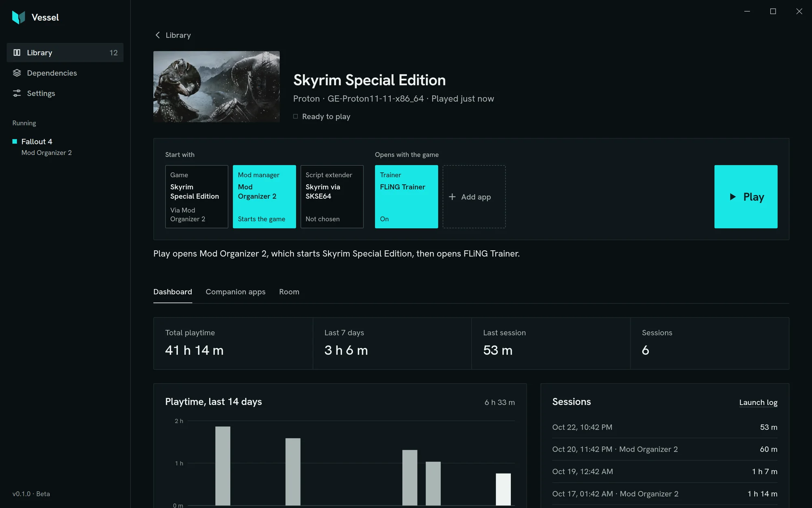Select the Oct 17, 01:42 AM session row
The image size is (812, 508).
click(x=665, y=494)
